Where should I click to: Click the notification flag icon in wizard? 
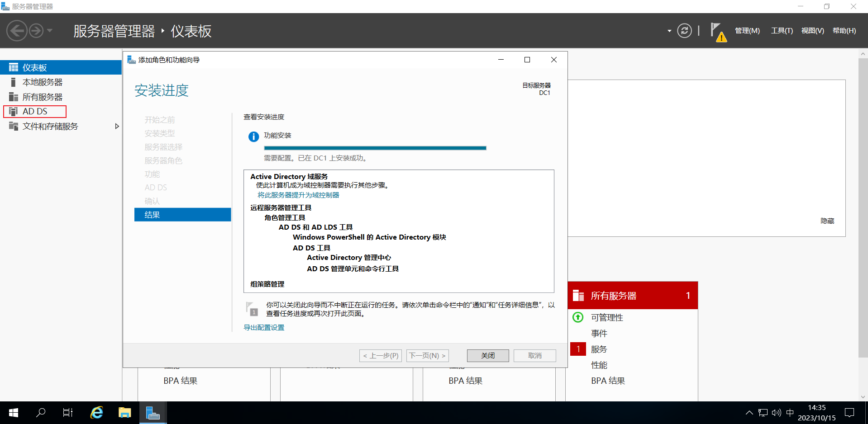pyautogui.click(x=252, y=309)
